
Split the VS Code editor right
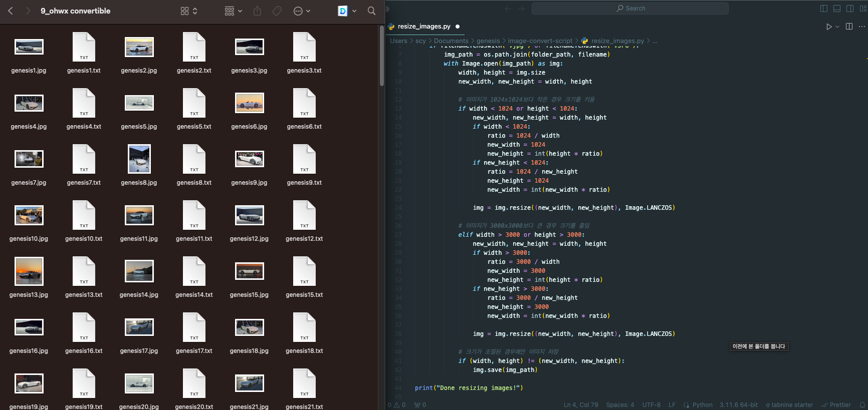coord(849,27)
